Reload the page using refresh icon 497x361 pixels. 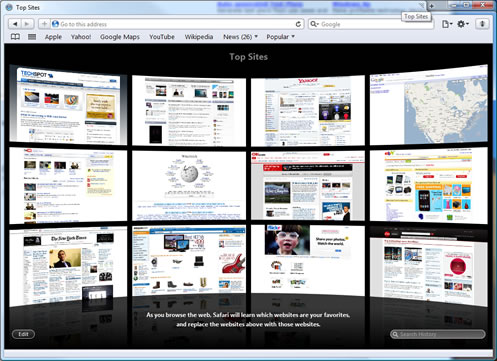298,24
